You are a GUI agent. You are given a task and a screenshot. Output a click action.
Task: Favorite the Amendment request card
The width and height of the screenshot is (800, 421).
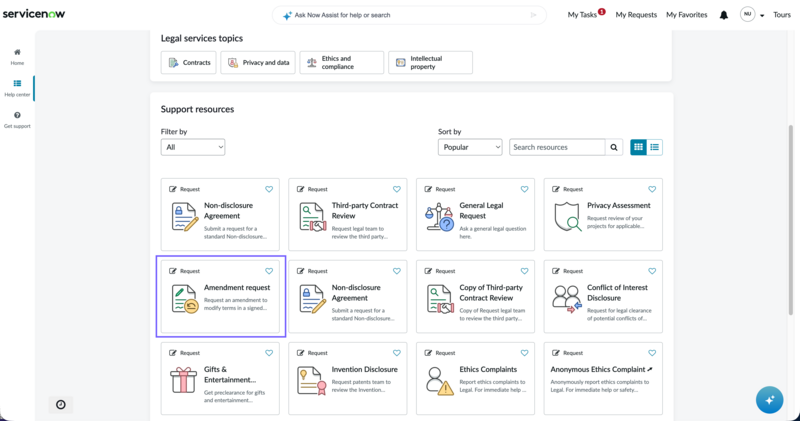coord(269,271)
